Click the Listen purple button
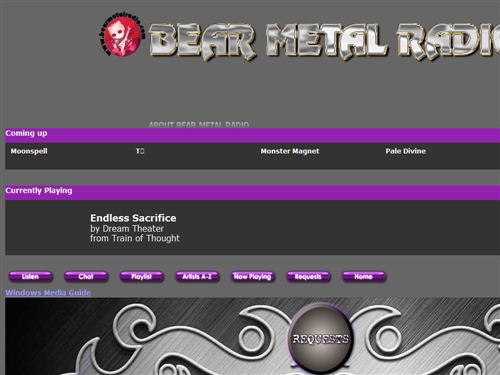Viewport: 500px width, 375px height. tap(30, 277)
